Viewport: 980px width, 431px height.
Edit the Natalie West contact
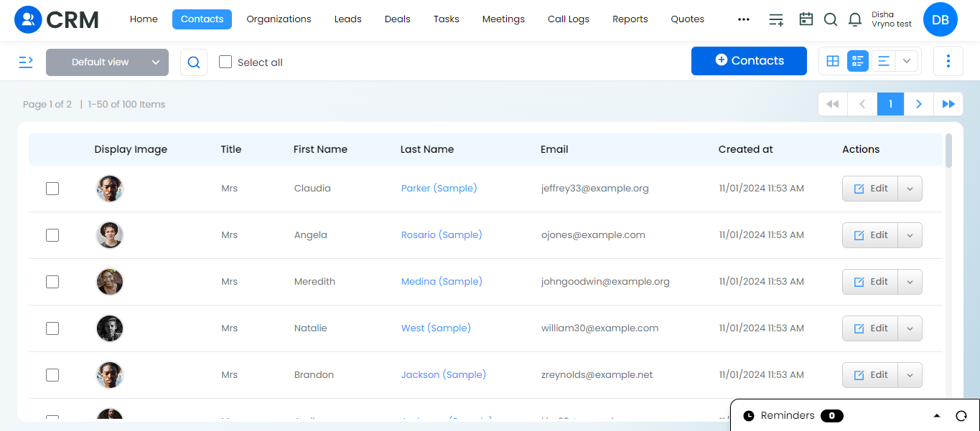pyautogui.click(x=870, y=328)
